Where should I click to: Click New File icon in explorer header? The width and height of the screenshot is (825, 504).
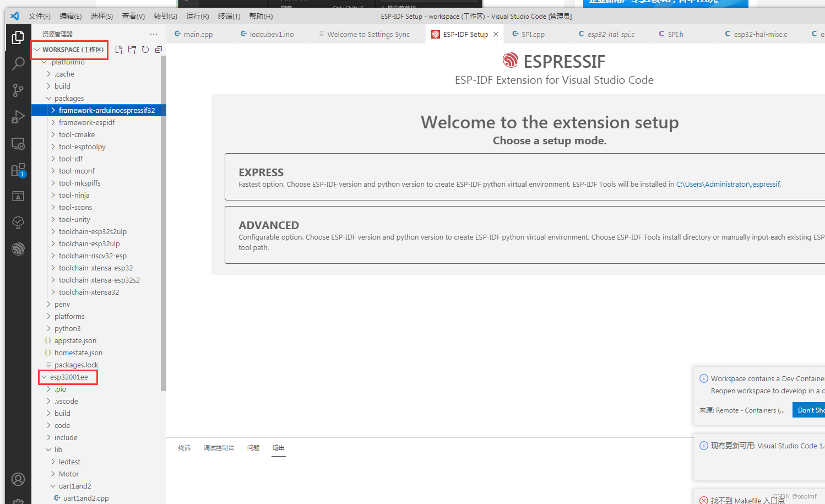[x=119, y=50]
